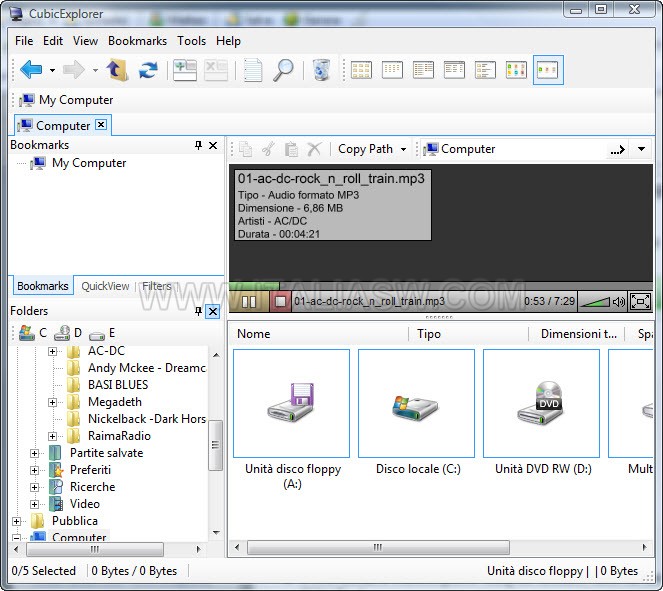Toggle the highlighted filmstrip view button

pyautogui.click(x=548, y=70)
